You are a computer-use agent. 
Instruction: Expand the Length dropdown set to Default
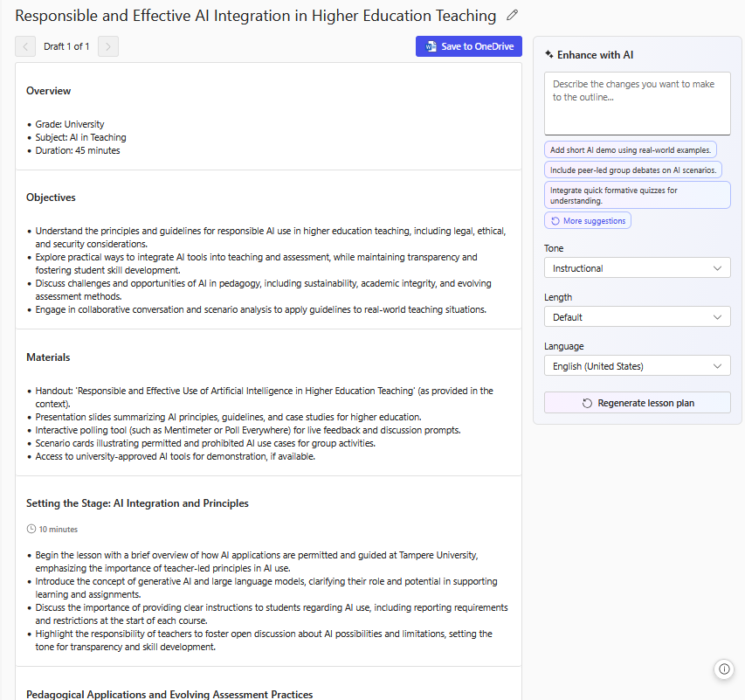click(637, 317)
